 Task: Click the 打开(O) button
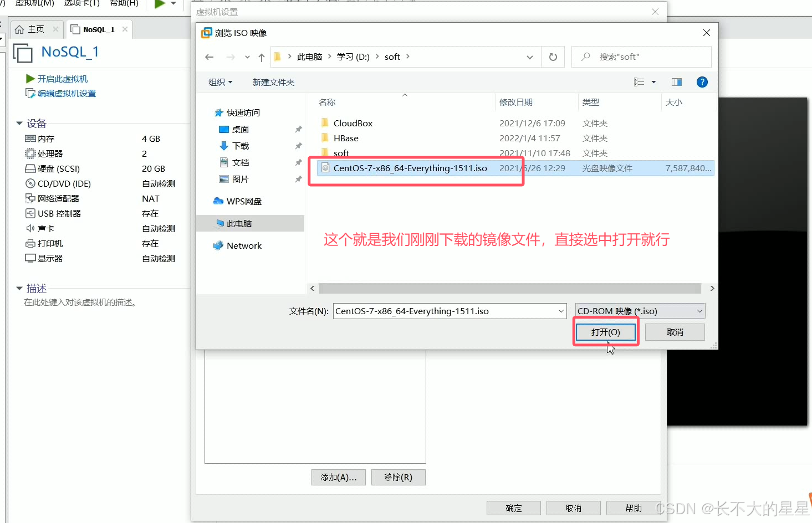606,332
